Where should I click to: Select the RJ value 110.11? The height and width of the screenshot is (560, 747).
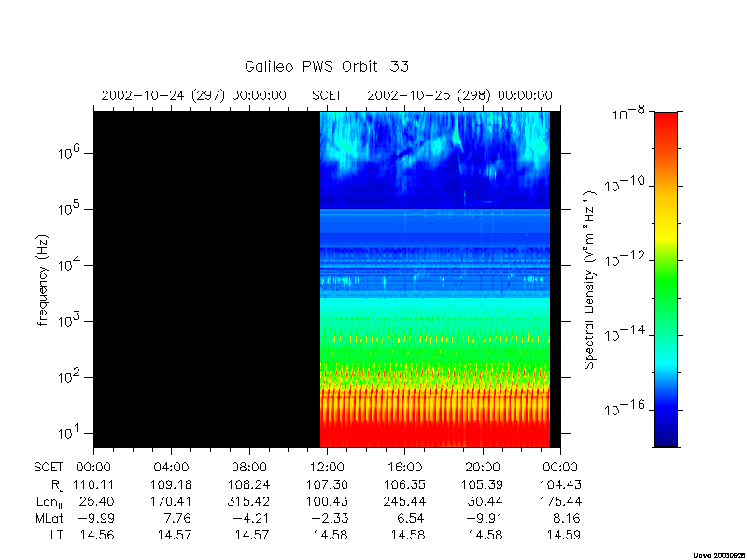(x=93, y=484)
